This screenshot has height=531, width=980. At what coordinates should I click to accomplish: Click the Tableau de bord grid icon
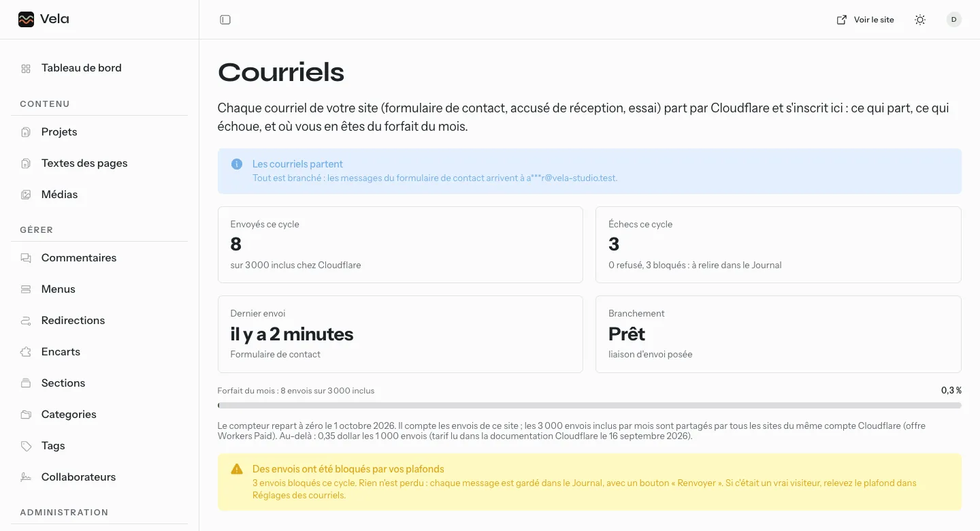click(x=26, y=68)
